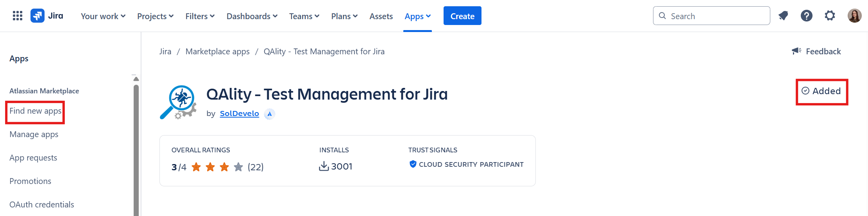The width and height of the screenshot is (868, 216).
Task: Expand the Teams dropdown
Action: pos(304,16)
